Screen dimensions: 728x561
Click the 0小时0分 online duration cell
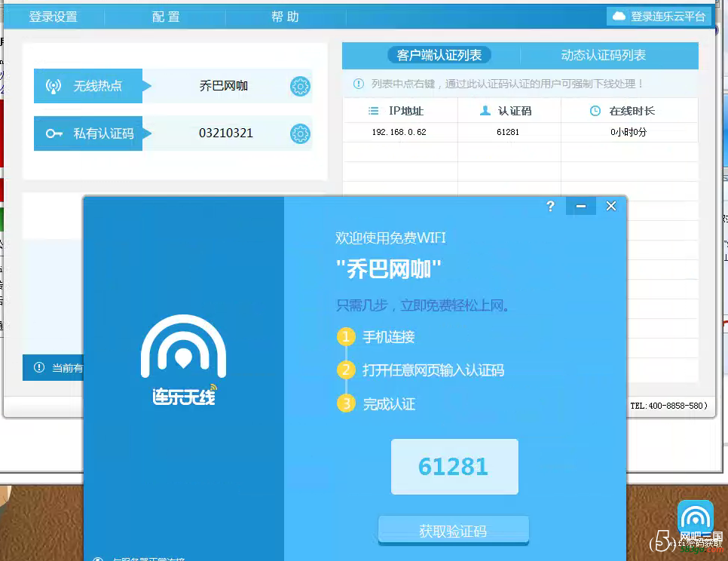[629, 133]
